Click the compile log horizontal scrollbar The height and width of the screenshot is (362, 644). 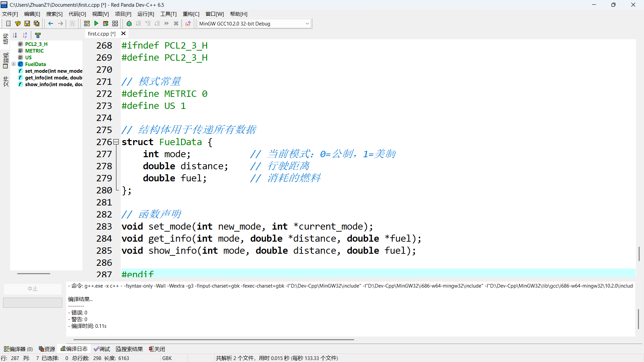click(x=214, y=340)
